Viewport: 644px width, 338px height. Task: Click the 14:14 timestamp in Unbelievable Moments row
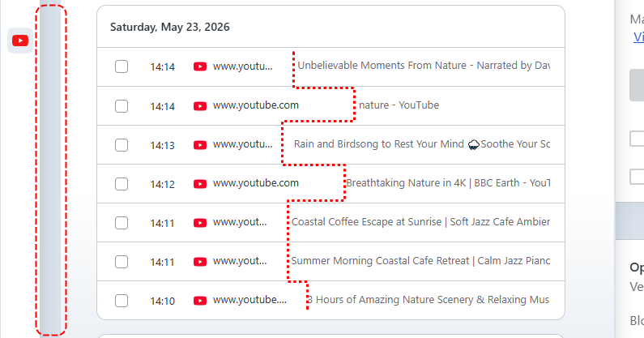163,67
